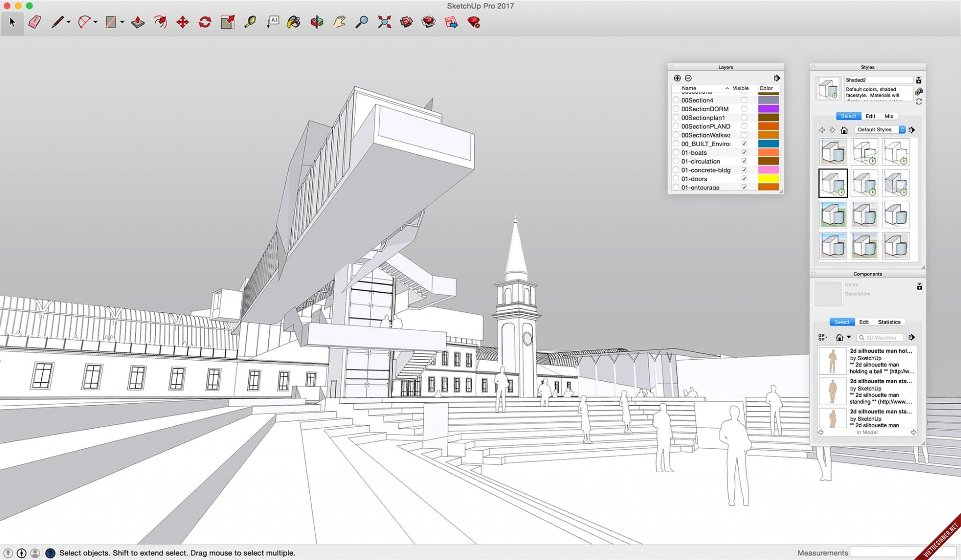
Task: Delete layer with minus icon
Action: 688,78
